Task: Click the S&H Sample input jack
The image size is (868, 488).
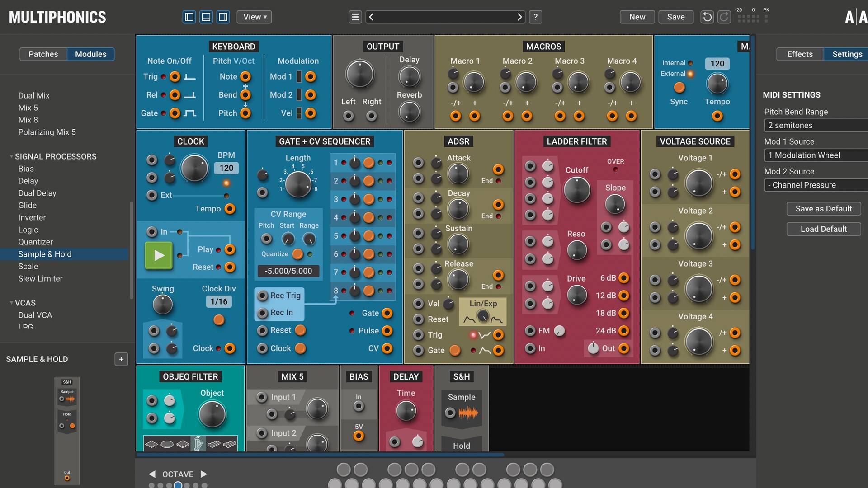Action: coord(450,413)
